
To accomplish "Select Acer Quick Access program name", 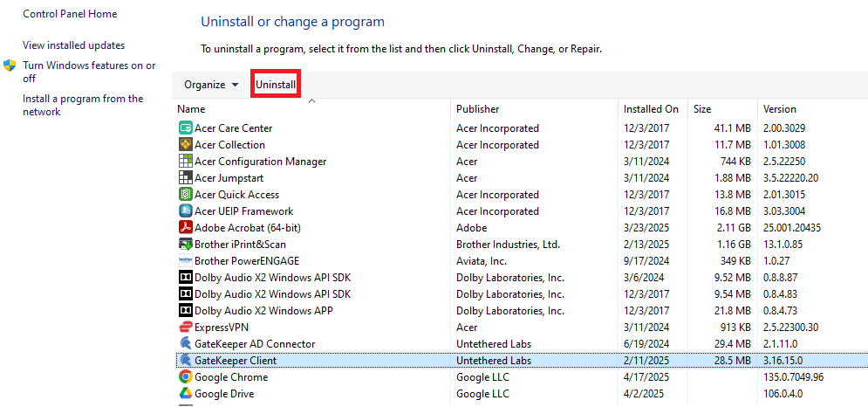I will click(237, 195).
